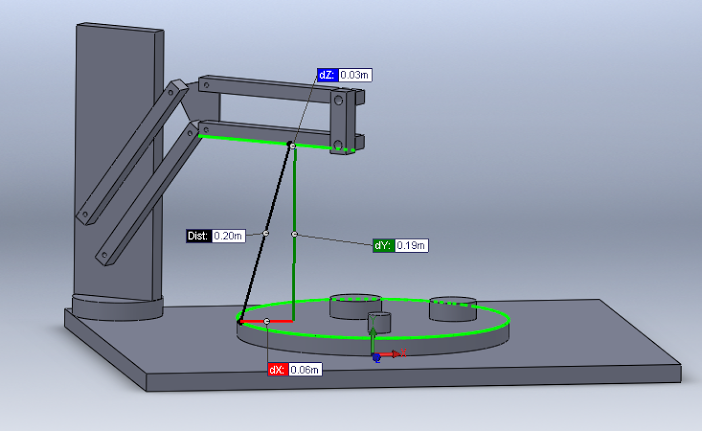Click the dZ 0.03m measurement label
Screen dimensions: 702x431
coord(345,75)
